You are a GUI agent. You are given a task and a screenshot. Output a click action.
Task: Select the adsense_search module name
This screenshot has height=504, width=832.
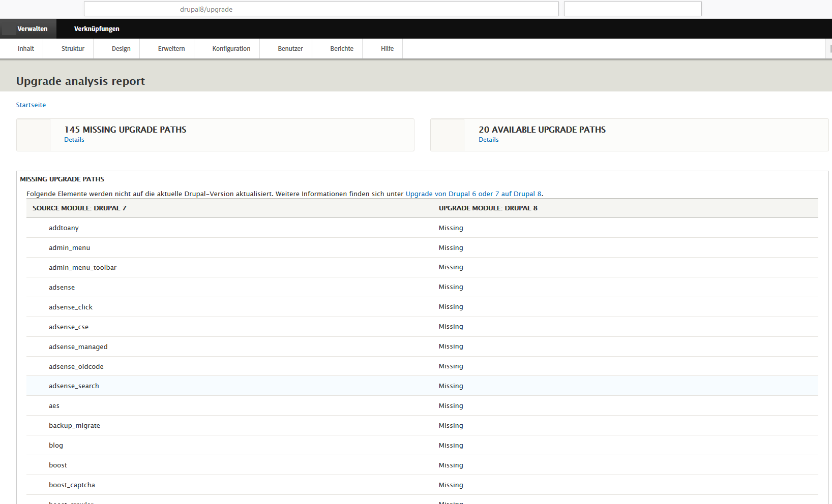(x=74, y=386)
